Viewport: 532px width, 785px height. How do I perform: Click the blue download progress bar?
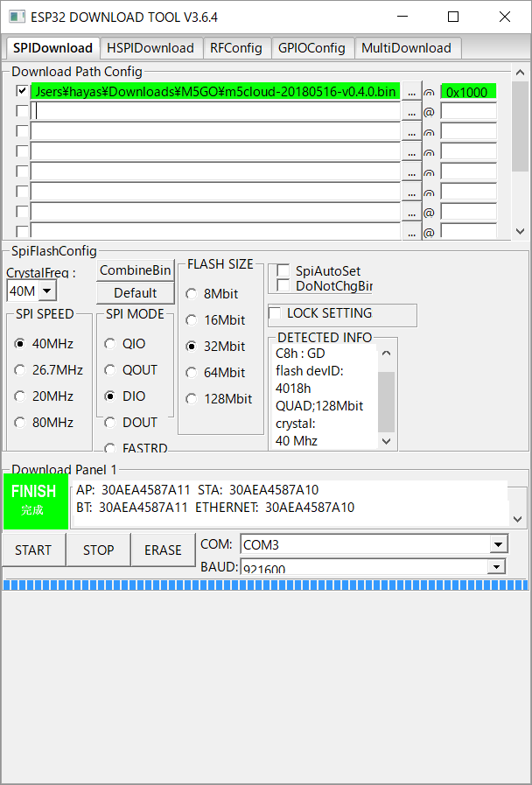pyautogui.click(x=265, y=585)
